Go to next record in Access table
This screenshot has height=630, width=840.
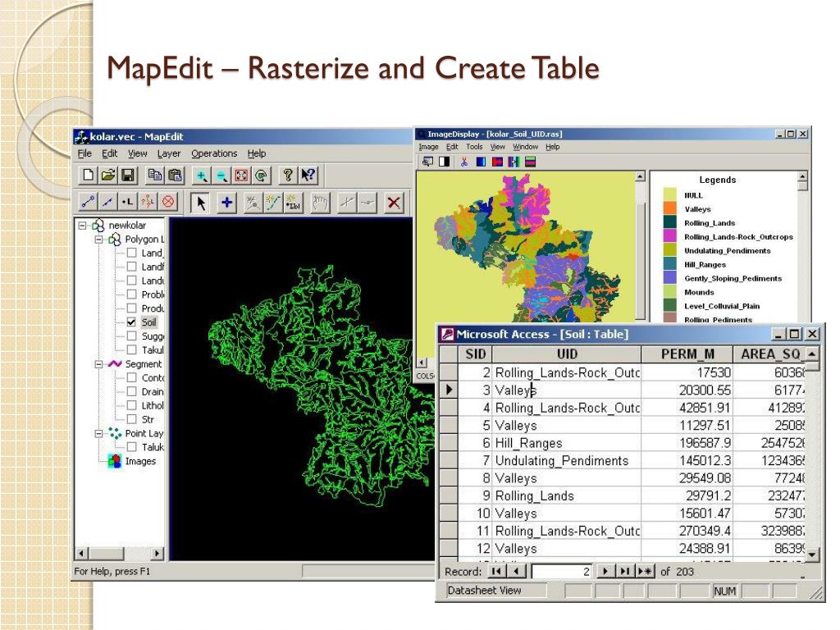605,571
